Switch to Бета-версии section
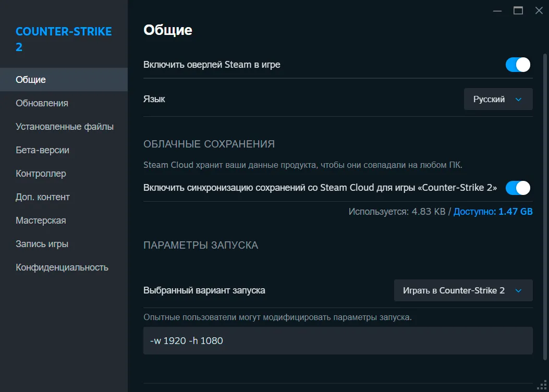Image resolution: width=549 pixels, height=392 pixels. (64, 150)
